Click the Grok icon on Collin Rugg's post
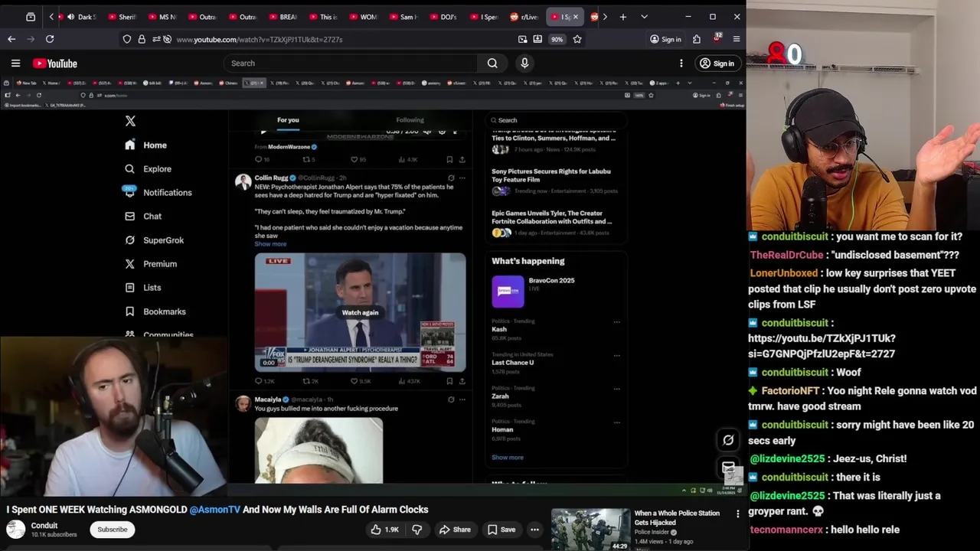Image resolution: width=980 pixels, height=551 pixels. [x=451, y=178]
